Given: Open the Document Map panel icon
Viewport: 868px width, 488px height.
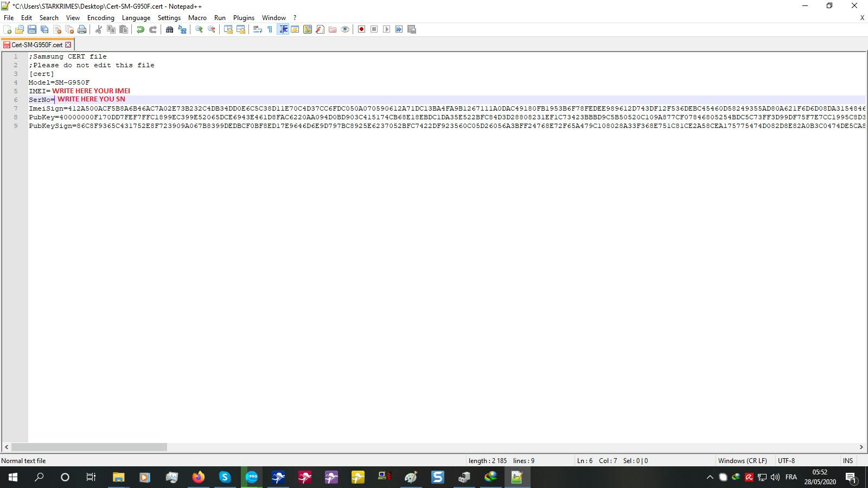Looking at the screenshot, I should [x=308, y=29].
